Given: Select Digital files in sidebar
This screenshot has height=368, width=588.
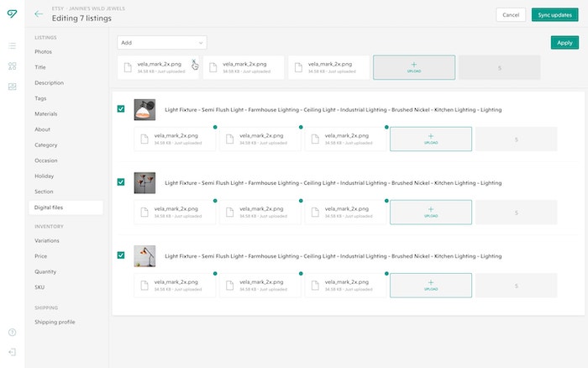Looking at the screenshot, I should point(66,208).
